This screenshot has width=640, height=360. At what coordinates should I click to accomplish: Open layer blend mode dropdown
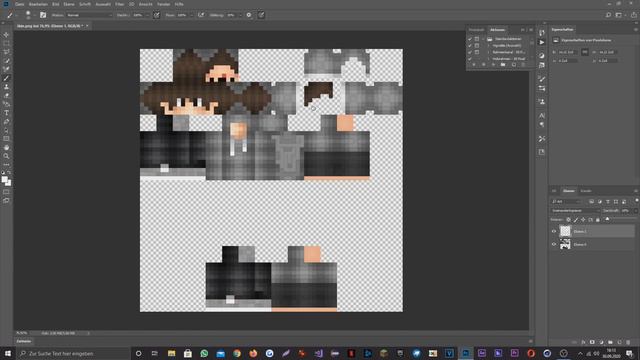click(575, 211)
